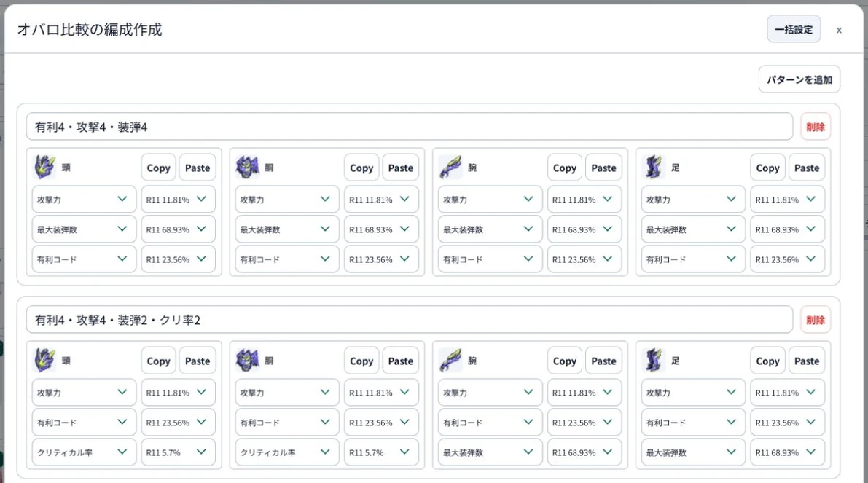Open 頭 最大装弾数 dropdown in 装弾4 pattern
Viewport: 868px width, 483px height.
tap(84, 229)
